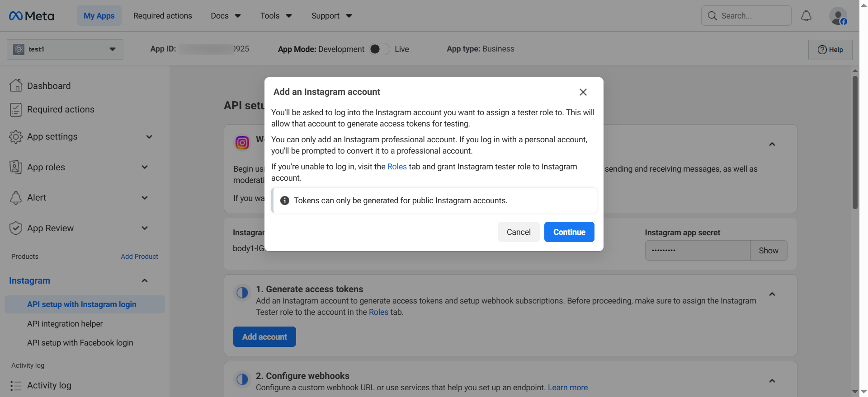Click the App Review shield icon
The width and height of the screenshot is (868, 397).
click(16, 228)
